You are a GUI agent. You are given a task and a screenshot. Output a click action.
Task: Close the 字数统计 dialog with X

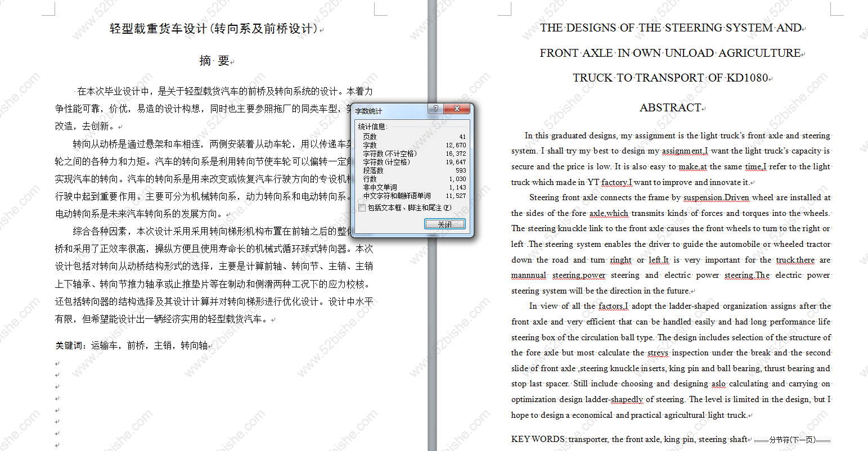pyautogui.click(x=456, y=109)
